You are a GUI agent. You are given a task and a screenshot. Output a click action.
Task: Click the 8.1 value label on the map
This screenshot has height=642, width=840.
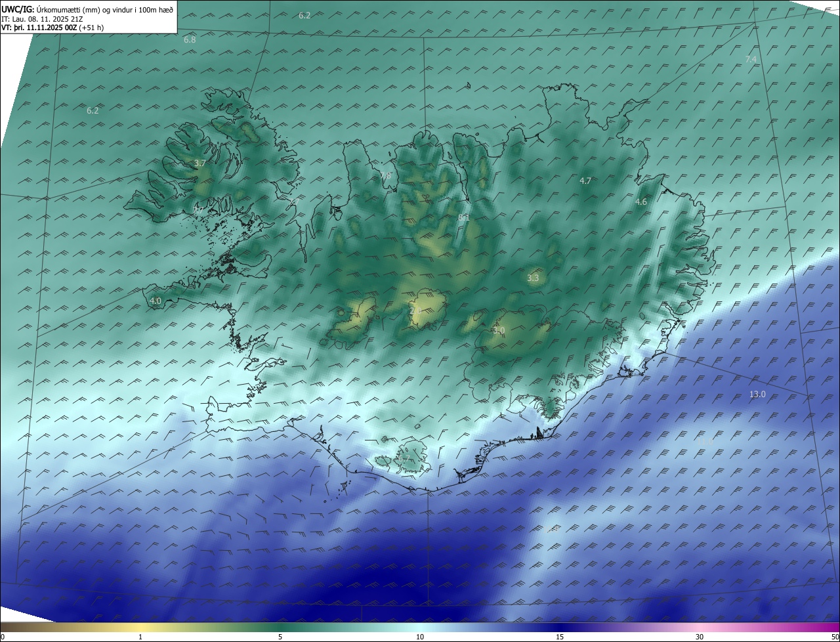[x=464, y=217]
